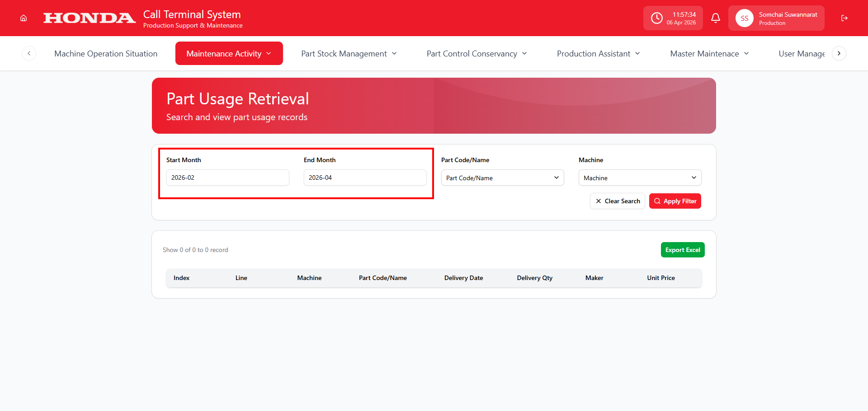Screen dimensions: 868x411
Task: Click the SS user avatar
Action: [x=744, y=19]
